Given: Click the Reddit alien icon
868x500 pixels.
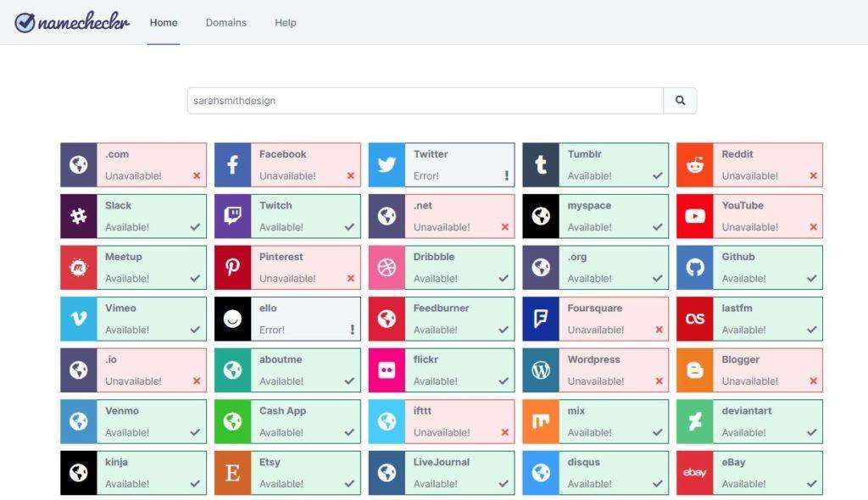Looking at the screenshot, I should pyautogui.click(x=695, y=164).
